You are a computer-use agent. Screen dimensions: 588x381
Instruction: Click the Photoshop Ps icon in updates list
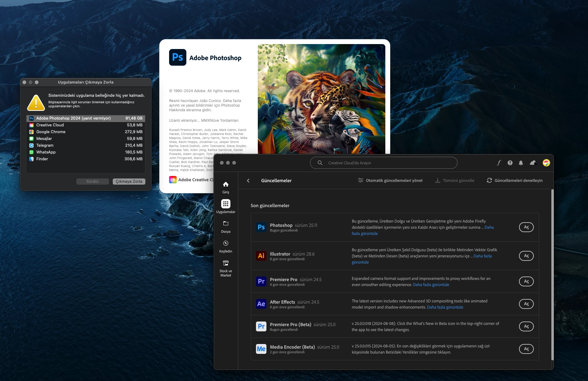261,227
